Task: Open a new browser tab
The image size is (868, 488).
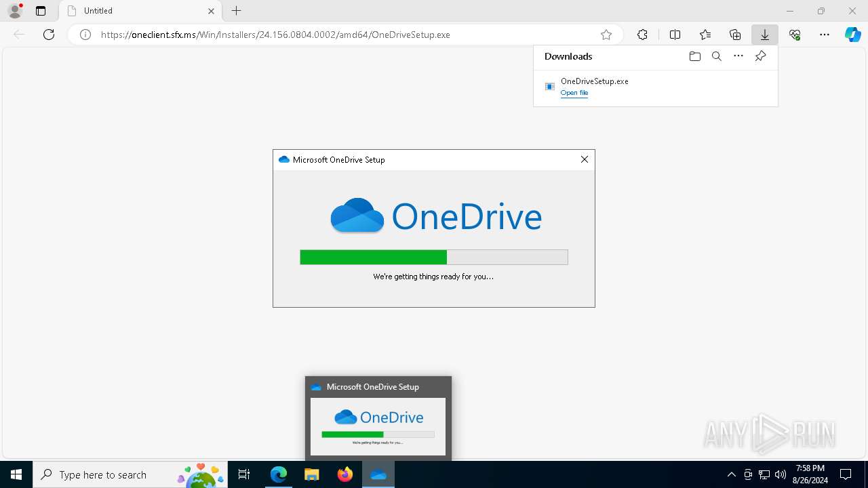Action: click(236, 11)
